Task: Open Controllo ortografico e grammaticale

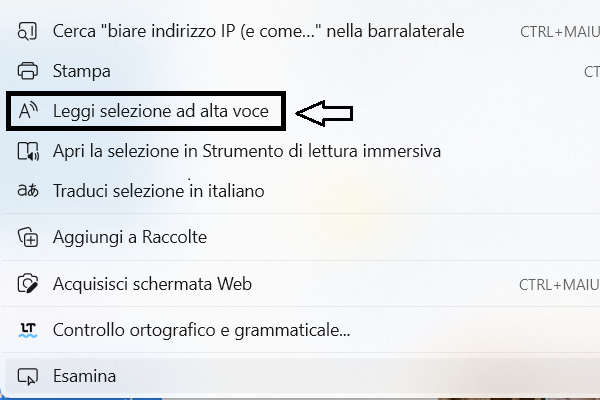Action: tap(201, 329)
